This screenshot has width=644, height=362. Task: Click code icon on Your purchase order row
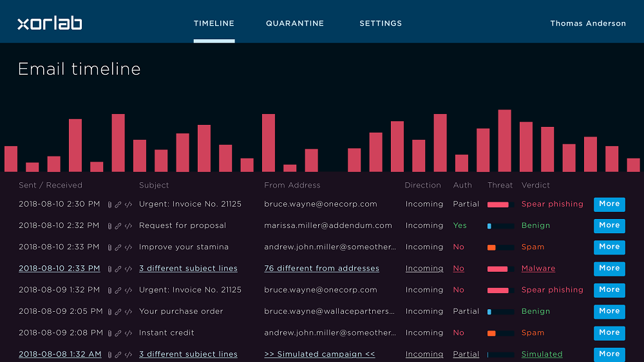click(128, 312)
